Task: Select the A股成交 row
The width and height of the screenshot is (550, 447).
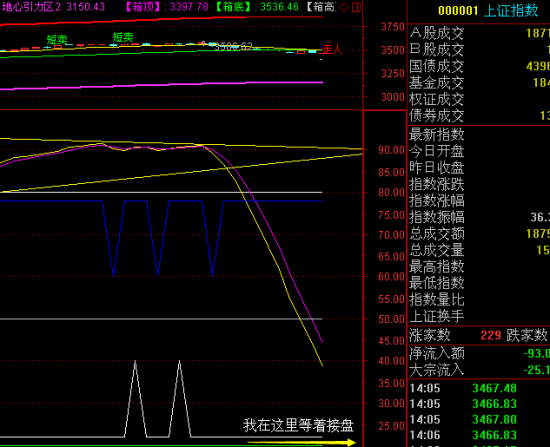Action: (479, 33)
